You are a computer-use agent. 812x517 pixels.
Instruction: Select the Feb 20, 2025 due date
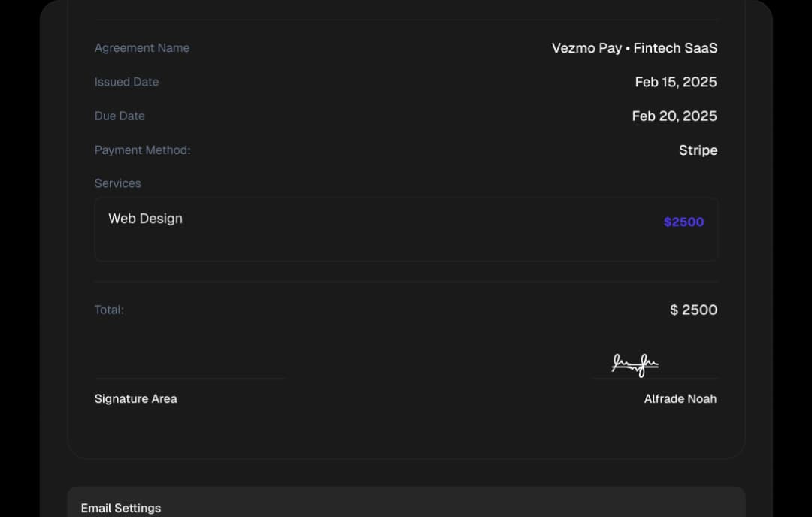[674, 116]
